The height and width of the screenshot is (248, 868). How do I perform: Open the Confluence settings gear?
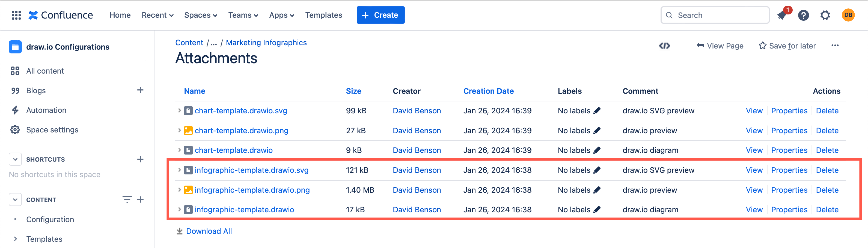pos(825,15)
